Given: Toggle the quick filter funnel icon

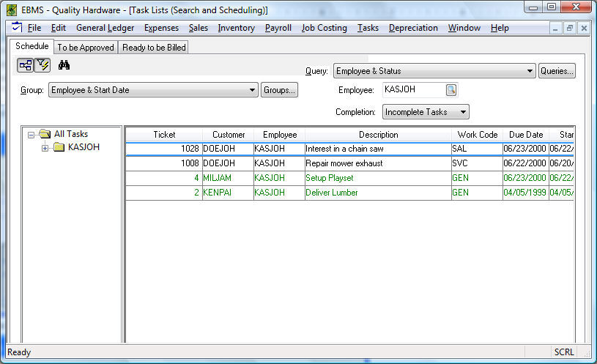Looking at the screenshot, I should tap(41, 66).
